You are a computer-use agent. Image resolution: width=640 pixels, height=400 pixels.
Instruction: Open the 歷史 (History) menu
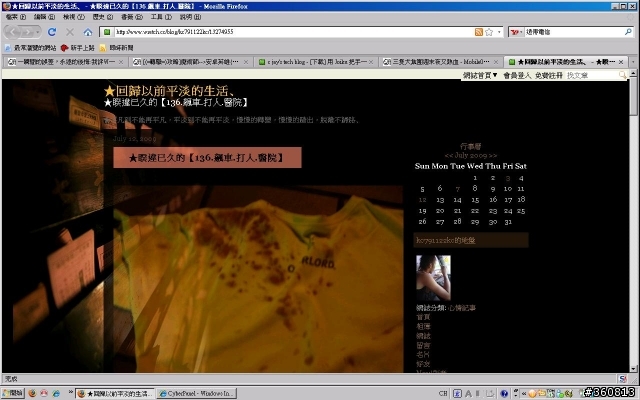click(102, 17)
